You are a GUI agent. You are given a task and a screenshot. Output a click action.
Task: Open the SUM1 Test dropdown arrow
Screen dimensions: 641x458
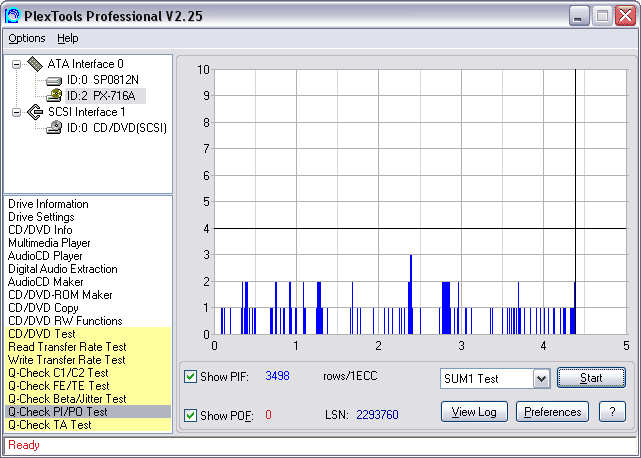(x=542, y=378)
